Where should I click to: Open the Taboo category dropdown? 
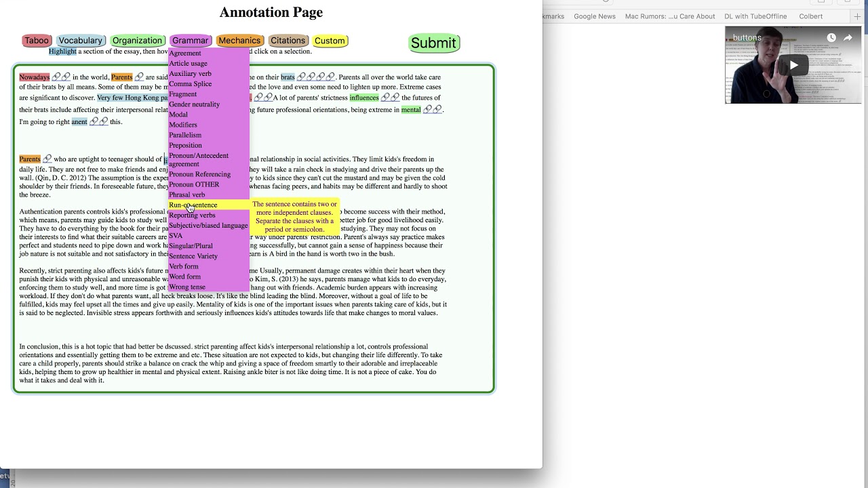(x=37, y=41)
